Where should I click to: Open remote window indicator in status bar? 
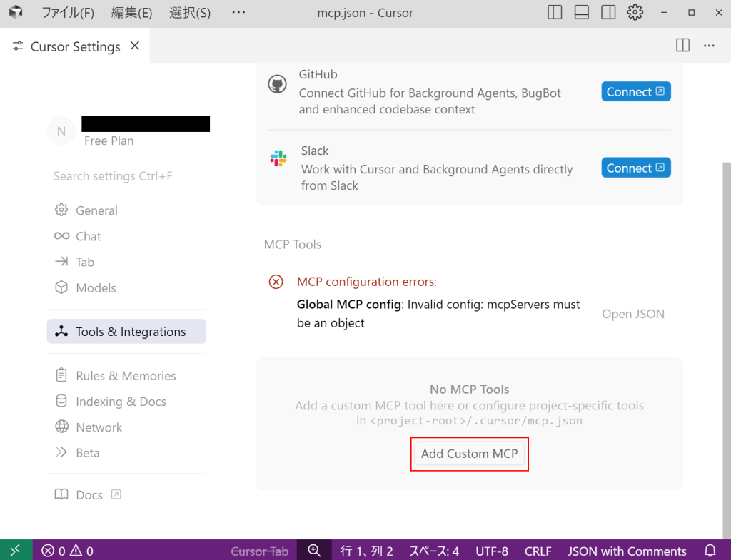pos(16,551)
